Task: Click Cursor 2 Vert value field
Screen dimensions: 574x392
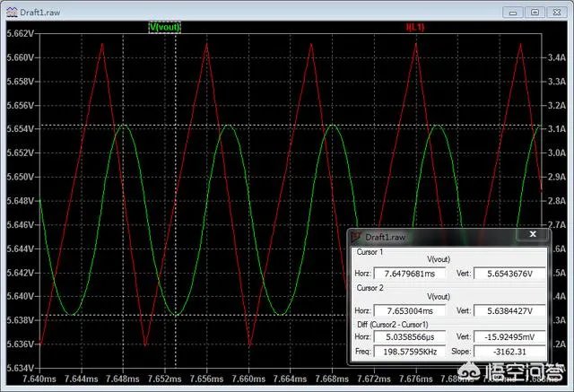Action: (x=507, y=311)
